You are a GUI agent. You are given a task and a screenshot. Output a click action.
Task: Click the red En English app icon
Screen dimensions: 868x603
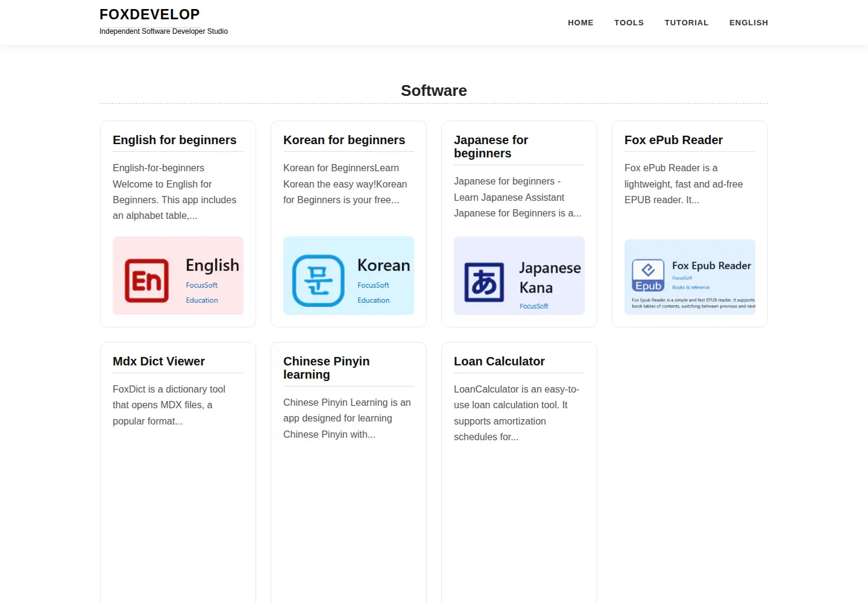pos(146,280)
